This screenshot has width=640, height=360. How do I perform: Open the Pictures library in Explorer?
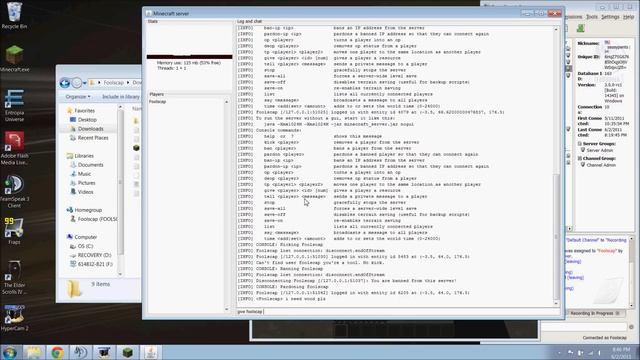coord(86,182)
